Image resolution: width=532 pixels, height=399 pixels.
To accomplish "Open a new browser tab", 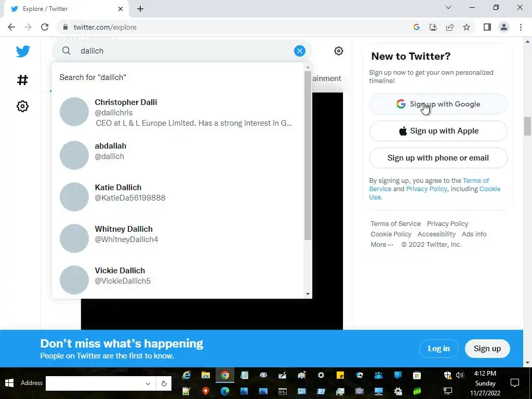I will click(140, 9).
